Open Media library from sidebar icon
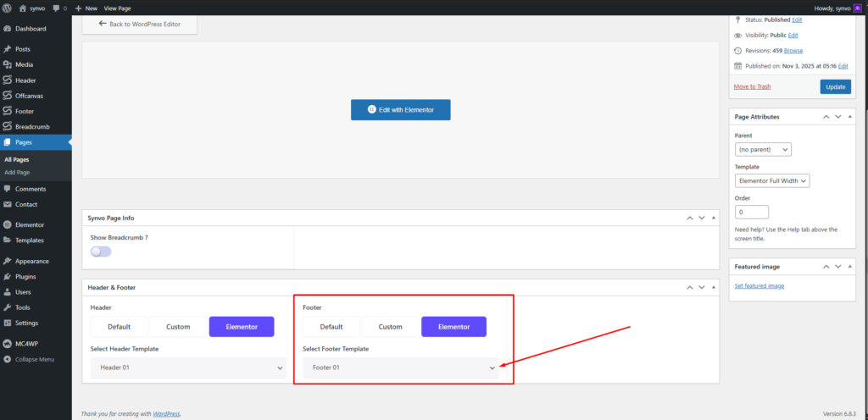The height and width of the screenshot is (420, 868). [8, 64]
